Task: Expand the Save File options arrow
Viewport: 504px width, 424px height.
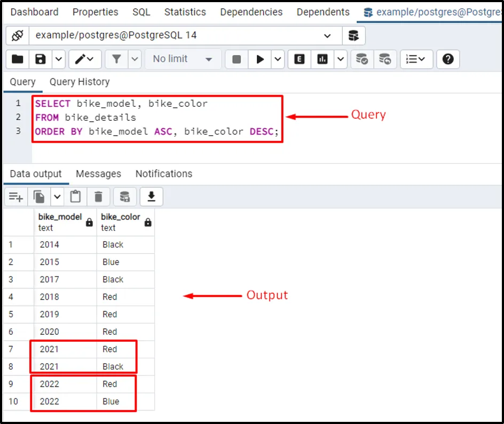Action: [x=58, y=59]
